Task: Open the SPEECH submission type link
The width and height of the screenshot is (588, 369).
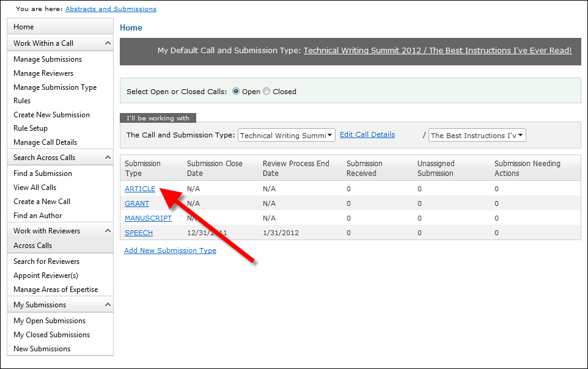Action: [139, 233]
